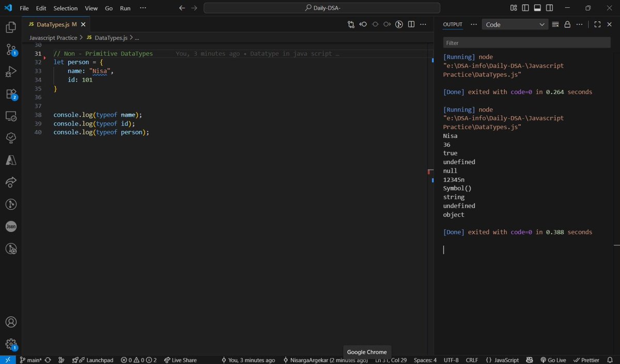Click the View Git Graph editor icon
The image size is (620, 364).
399,24
